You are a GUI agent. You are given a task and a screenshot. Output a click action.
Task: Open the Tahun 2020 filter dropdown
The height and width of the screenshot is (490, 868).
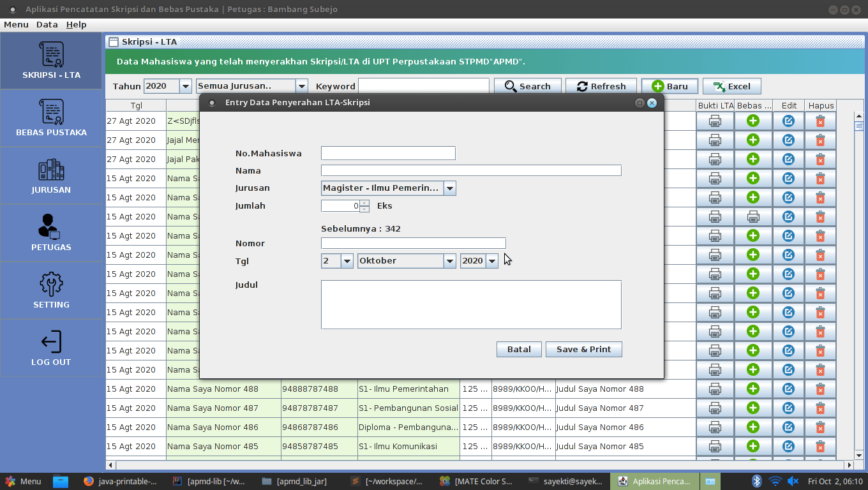[x=185, y=86]
